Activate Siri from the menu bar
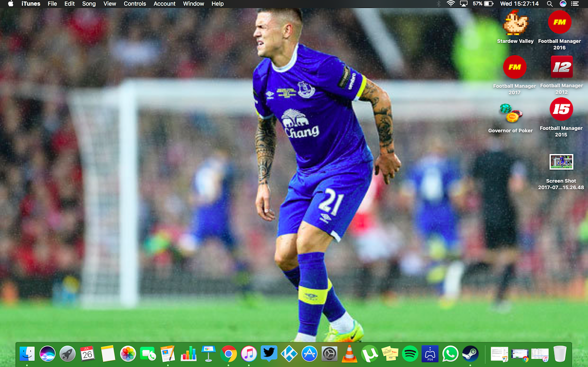 (x=563, y=4)
